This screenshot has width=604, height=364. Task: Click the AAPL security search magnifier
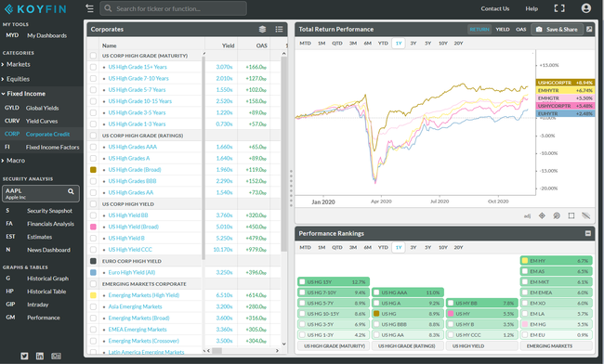pos(71,191)
